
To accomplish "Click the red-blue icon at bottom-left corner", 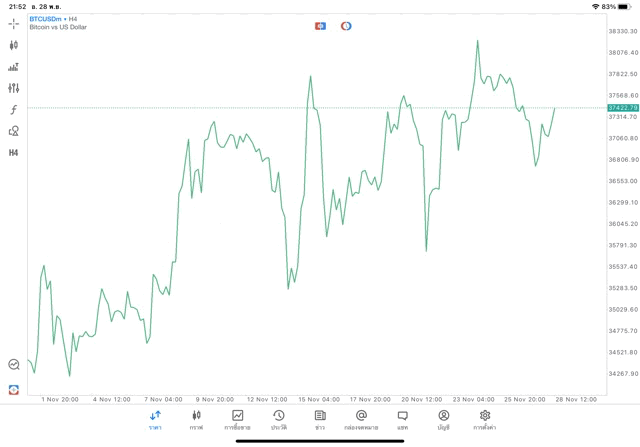I will tap(13, 389).
